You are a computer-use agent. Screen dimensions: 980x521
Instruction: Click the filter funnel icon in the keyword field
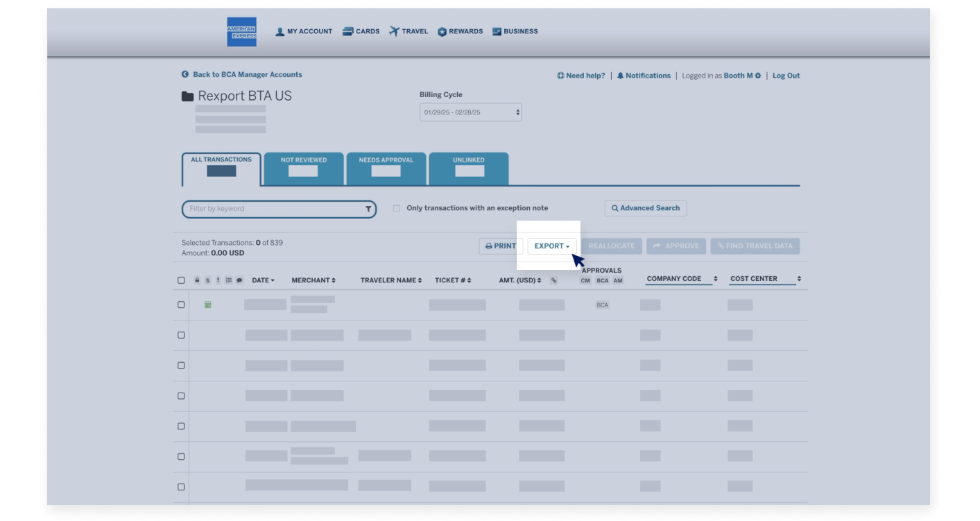click(368, 208)
